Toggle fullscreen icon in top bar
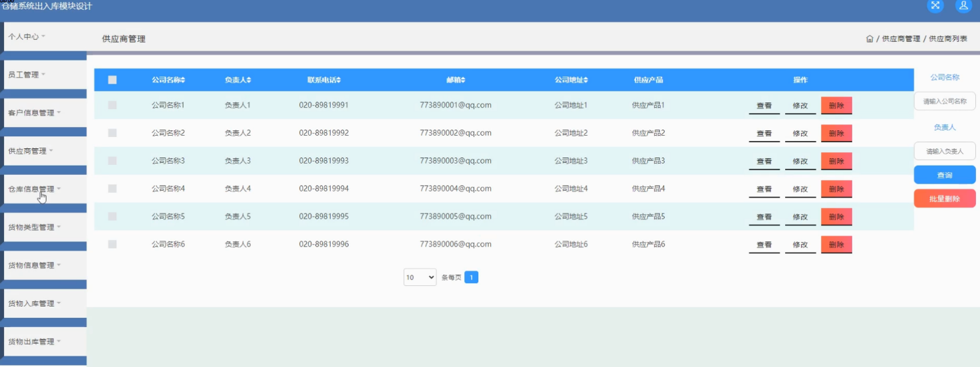Viewport: 980px width, 367px height. [935, 5]
